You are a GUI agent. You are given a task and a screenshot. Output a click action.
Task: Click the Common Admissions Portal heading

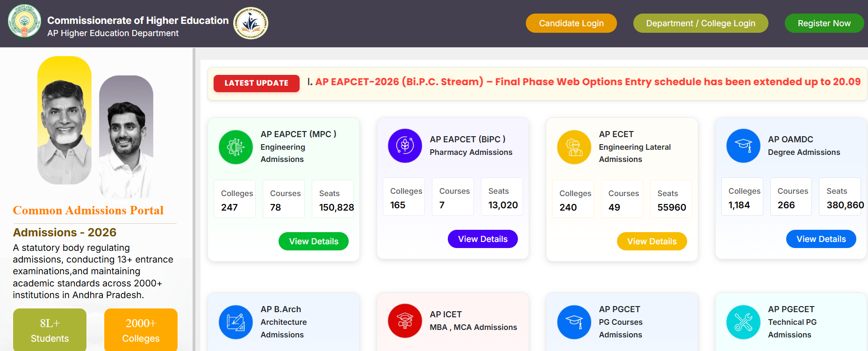pos(88,211)
